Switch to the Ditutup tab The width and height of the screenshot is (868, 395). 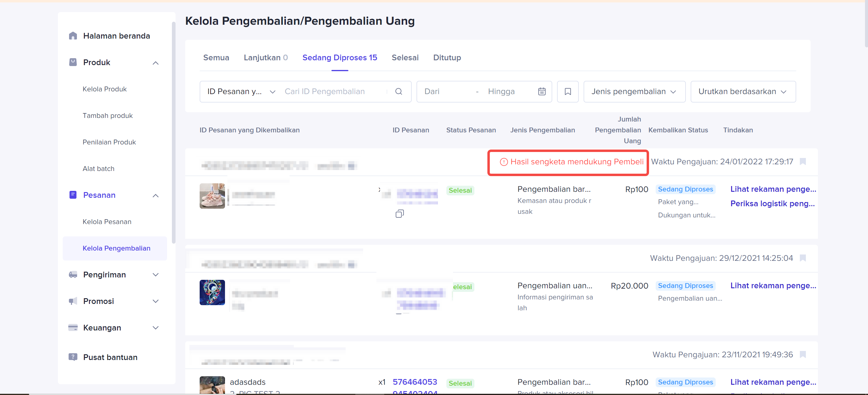[447, 58]
